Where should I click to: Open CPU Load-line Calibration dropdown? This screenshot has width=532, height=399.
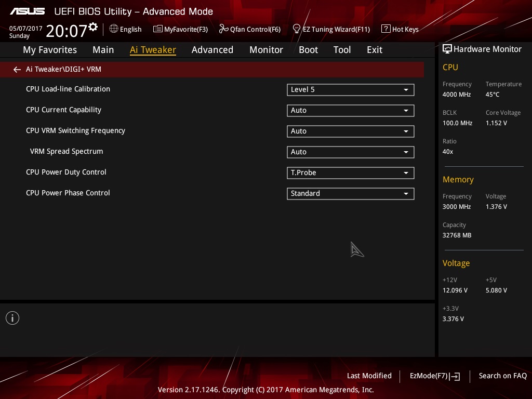351,90
